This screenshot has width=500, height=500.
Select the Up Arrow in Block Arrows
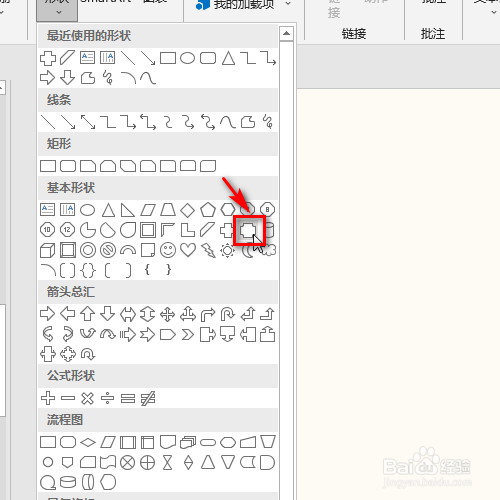coord(88,314)
